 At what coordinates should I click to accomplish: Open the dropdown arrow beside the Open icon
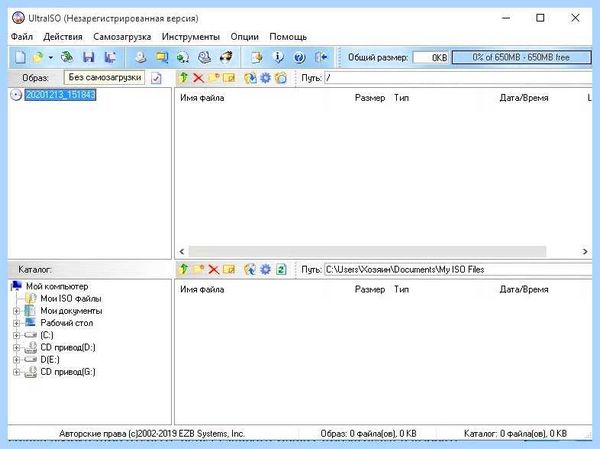(51, 58)
